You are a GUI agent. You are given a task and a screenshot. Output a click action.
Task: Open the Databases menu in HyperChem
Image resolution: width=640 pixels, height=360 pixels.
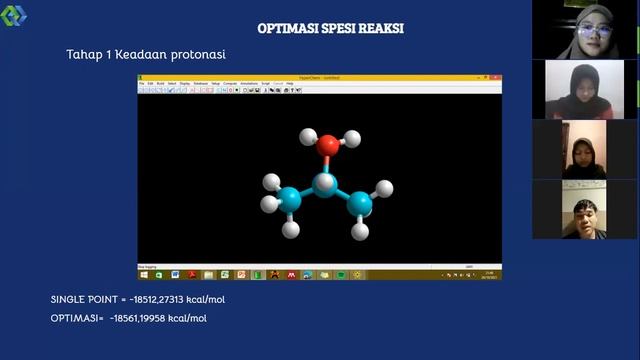tap(201, 84)
